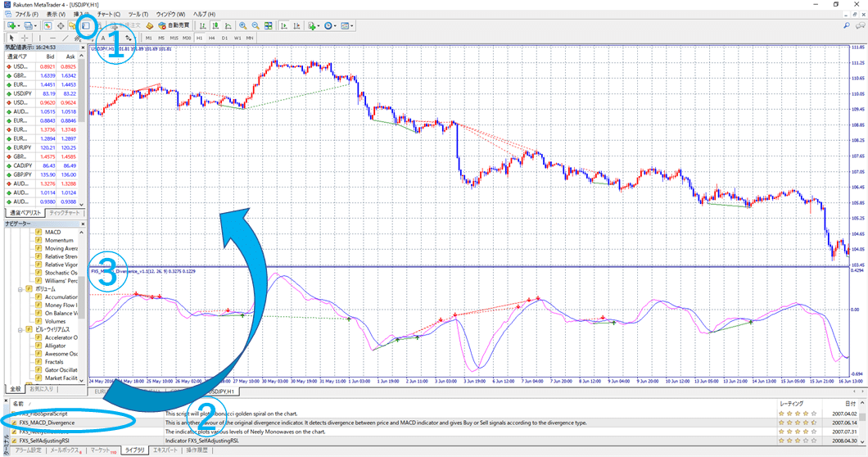Viewport: 868px width, 457px height.
Task: Select the trendline drawing tool
Action: [x=66, y=38]
